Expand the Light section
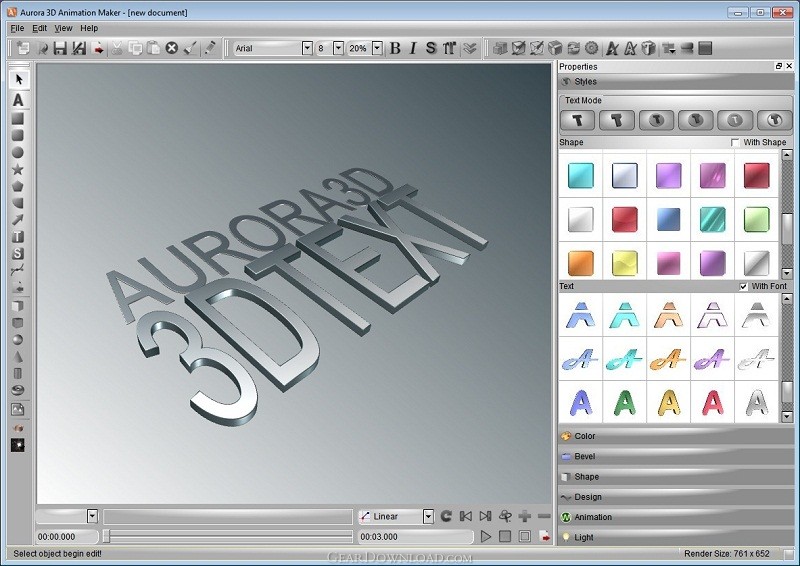Screen dimensions: 800x566 (676, 537)
